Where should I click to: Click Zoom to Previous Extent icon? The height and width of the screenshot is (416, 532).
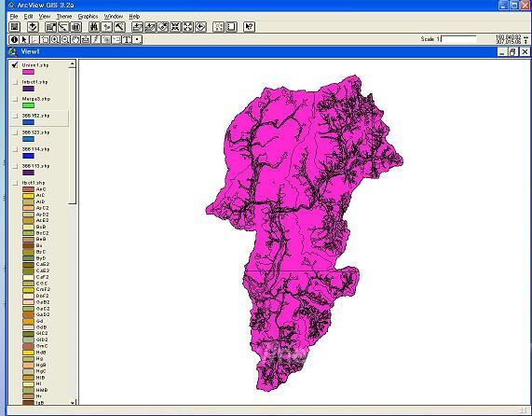(x=200, y=27)
